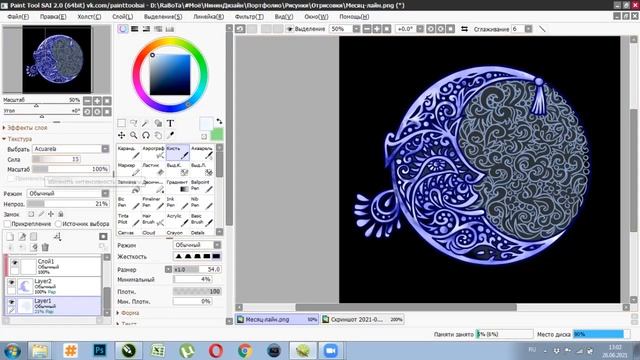Choose the Hand pan tool
The width and height of the screenshot is (640, 360).
pos(158,135)
